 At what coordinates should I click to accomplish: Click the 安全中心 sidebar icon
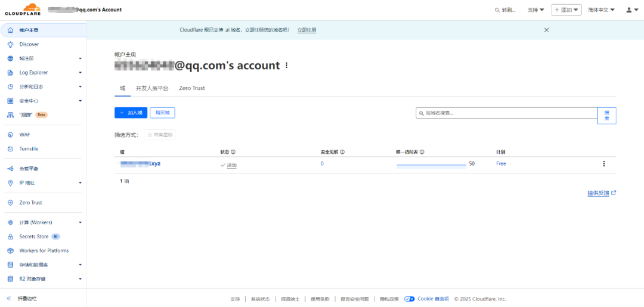11,101
